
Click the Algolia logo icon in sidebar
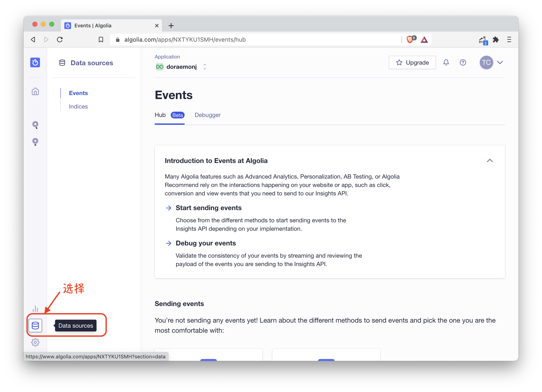tap(35, 63)
